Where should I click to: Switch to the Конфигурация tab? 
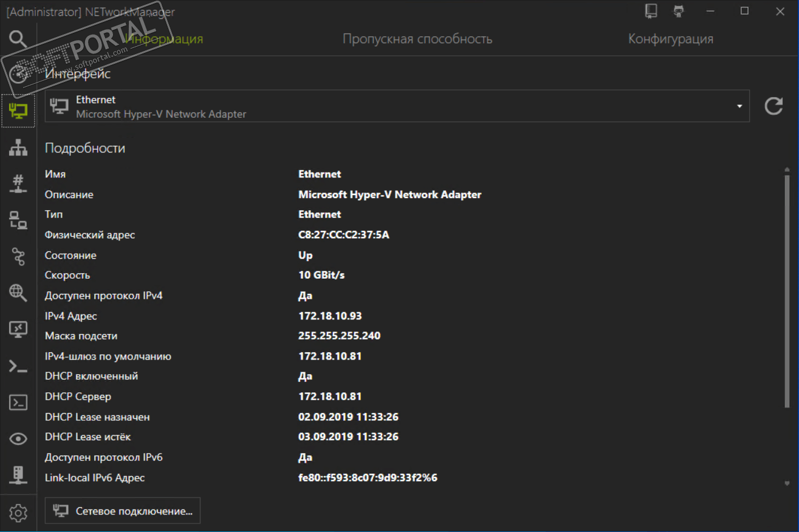(670, 39)
